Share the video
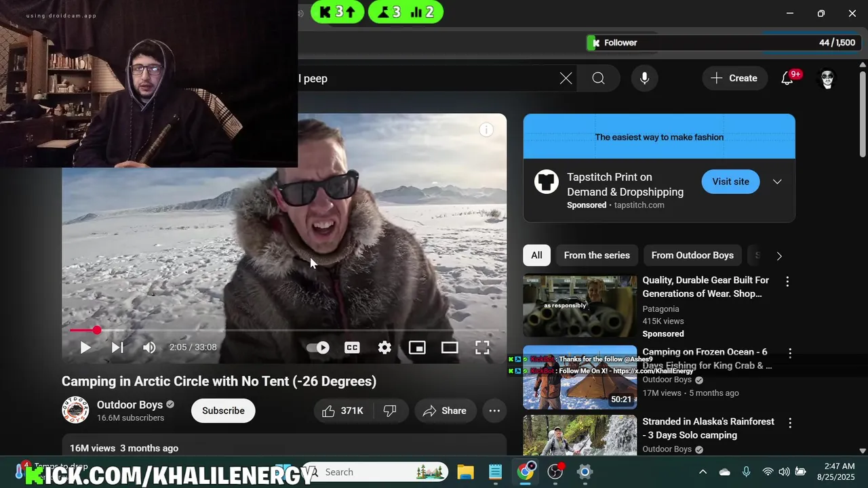 [x=445, y=411]
